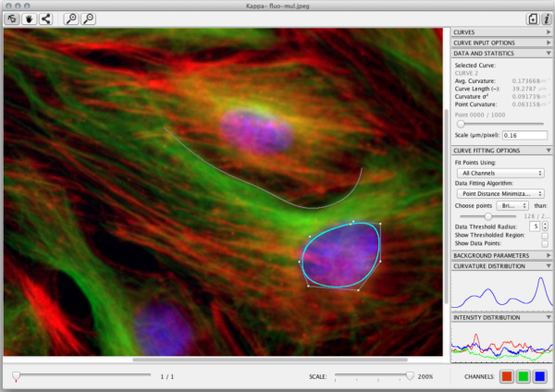Toggle the green channel
555x392 pixels.
point(523,376)
